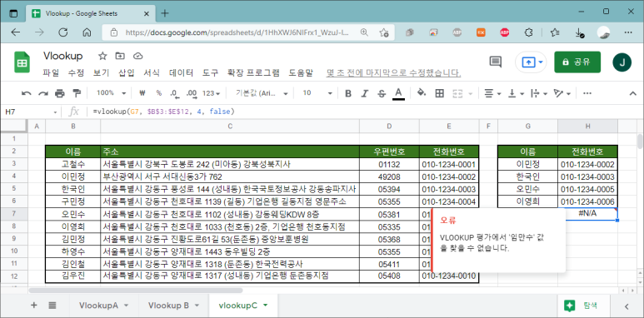
Task: Open the 데이터 menu
Action: 181,73
